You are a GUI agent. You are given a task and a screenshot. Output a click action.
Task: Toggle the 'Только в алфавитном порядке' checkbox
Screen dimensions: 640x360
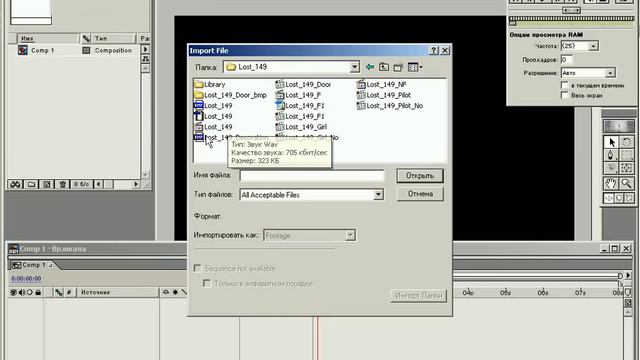[x=207, y=283]
